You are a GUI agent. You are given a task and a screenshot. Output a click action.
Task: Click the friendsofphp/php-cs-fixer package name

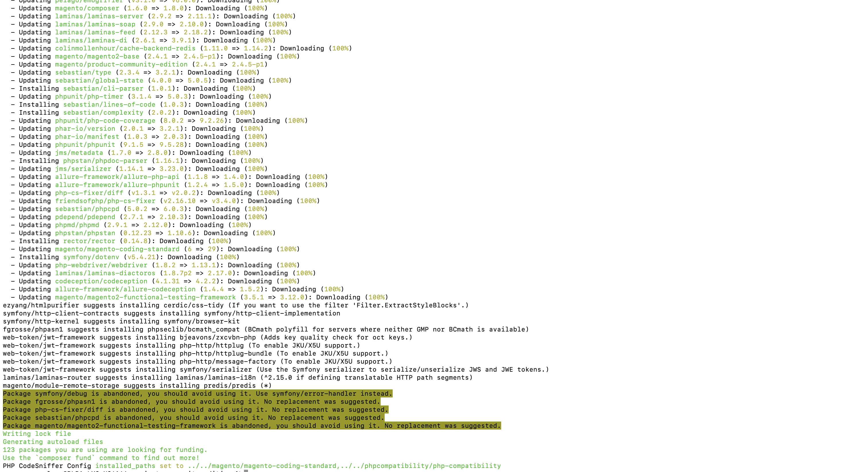(105, 201)
